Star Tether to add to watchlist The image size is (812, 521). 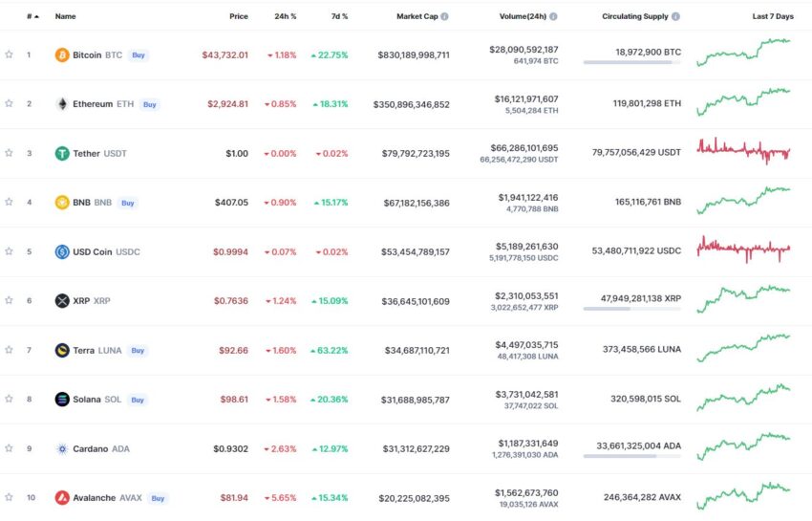tap(9, 153)
